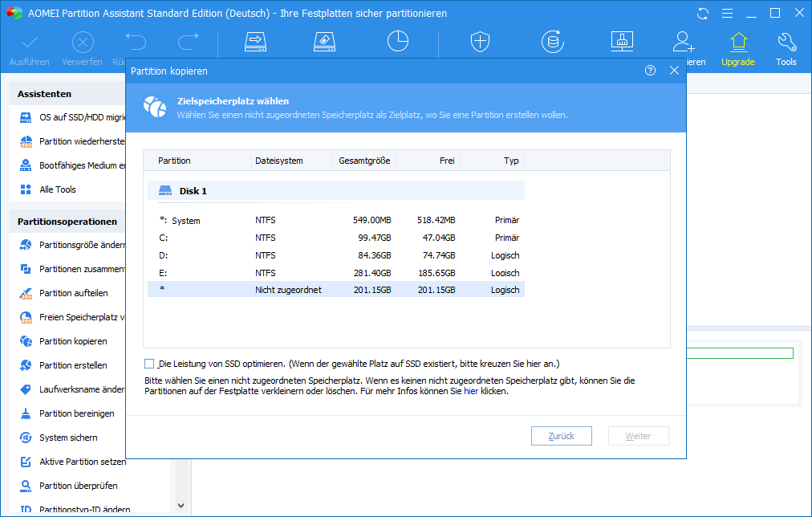
Task: Click the undo arrow toolbar icon
Action: (136, 42)
